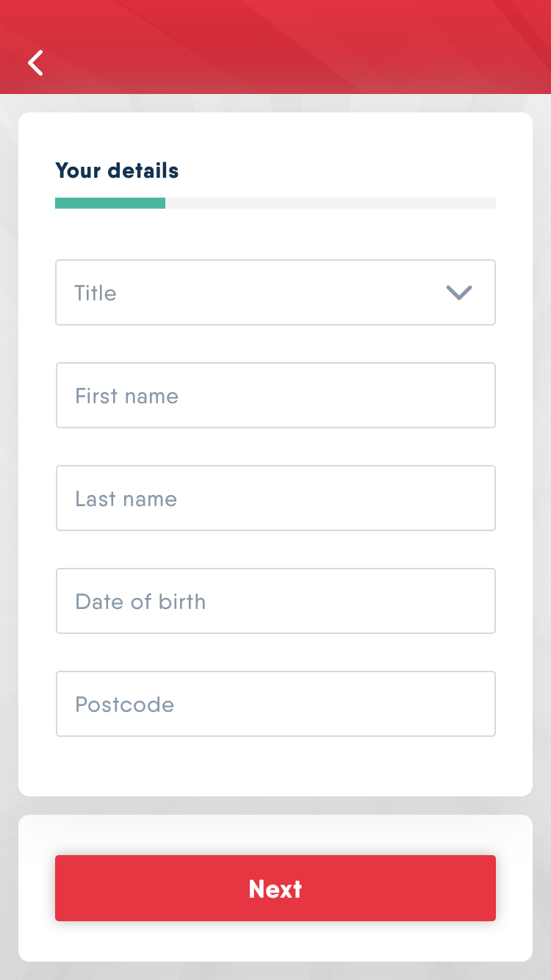Click the "Last name" placeholder text
This screenshot has width=551, height=980.
(x=126, y=499)
